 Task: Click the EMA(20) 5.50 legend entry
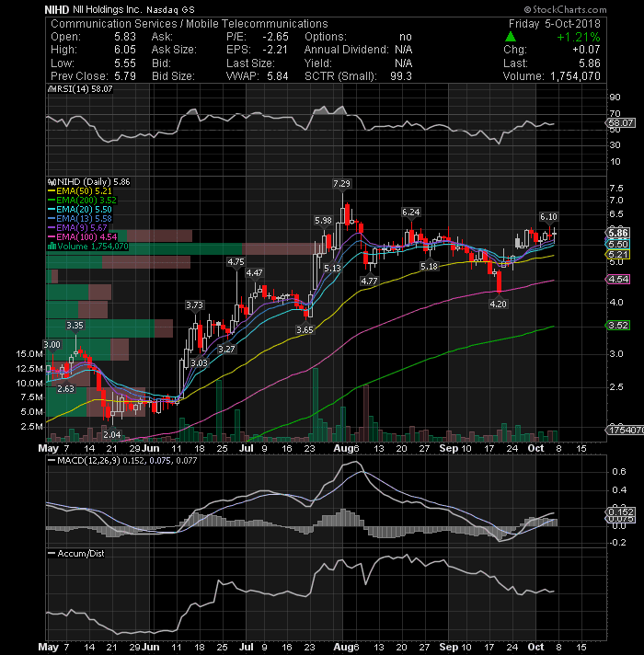80,209
